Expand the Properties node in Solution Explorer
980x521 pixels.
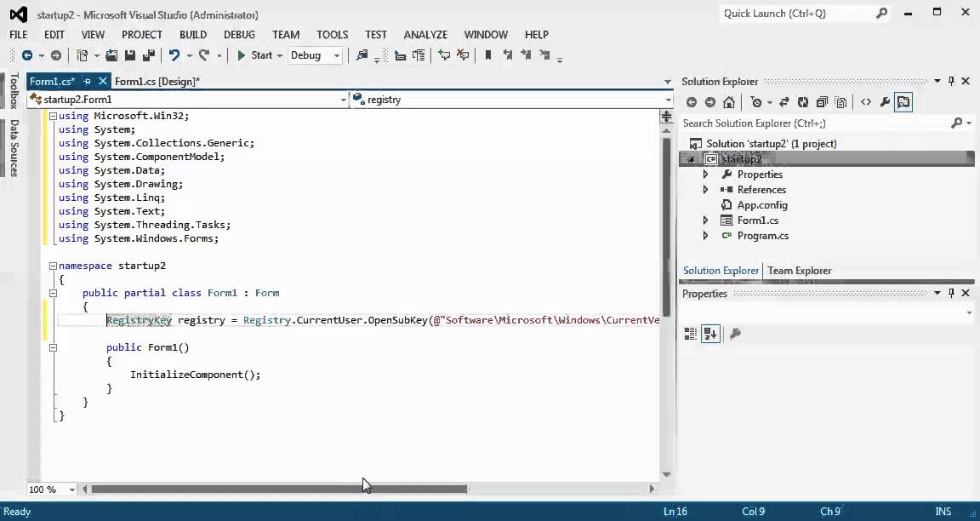pos(705,175)
